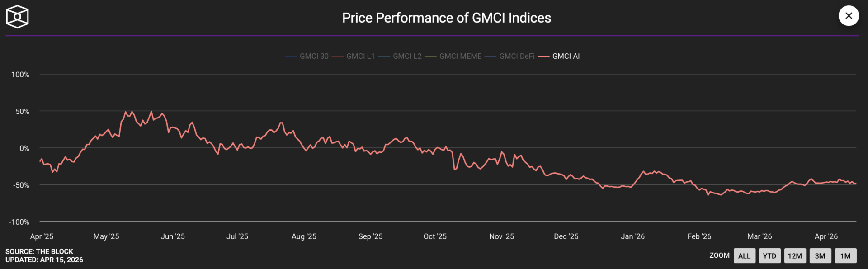Click the "Oct '25" x-axis label

click(x=435, y=236)
